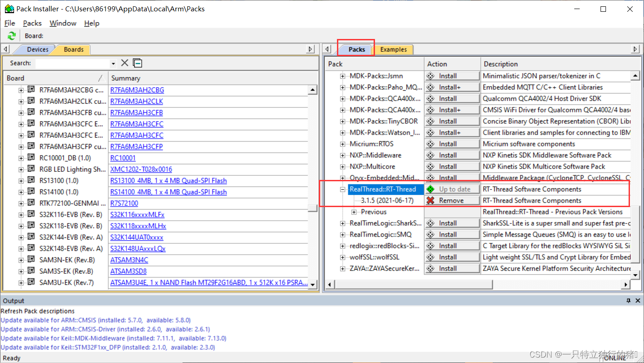The height and width of the screenshot is (363, 644).
Task: Open the ATSAM3SD8 link
Action: coord(129,271)
